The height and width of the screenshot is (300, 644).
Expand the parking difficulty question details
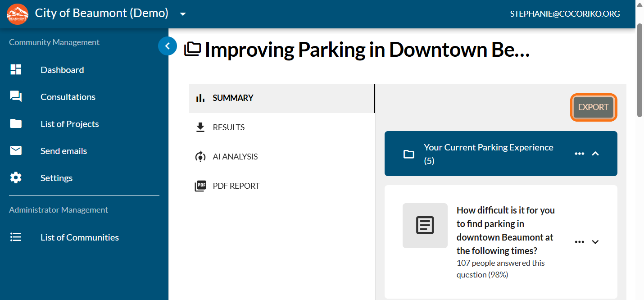595,242
